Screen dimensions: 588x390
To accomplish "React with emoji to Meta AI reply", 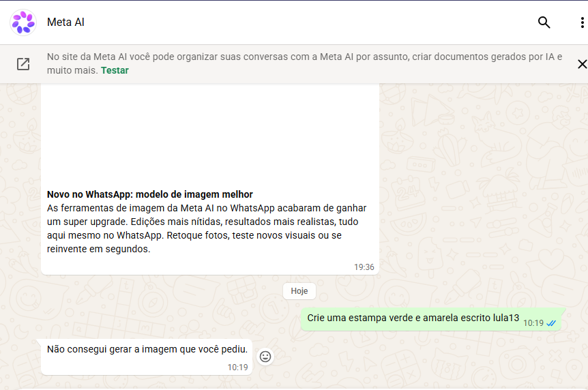I will pyautogui.click(x=265, y=357).
